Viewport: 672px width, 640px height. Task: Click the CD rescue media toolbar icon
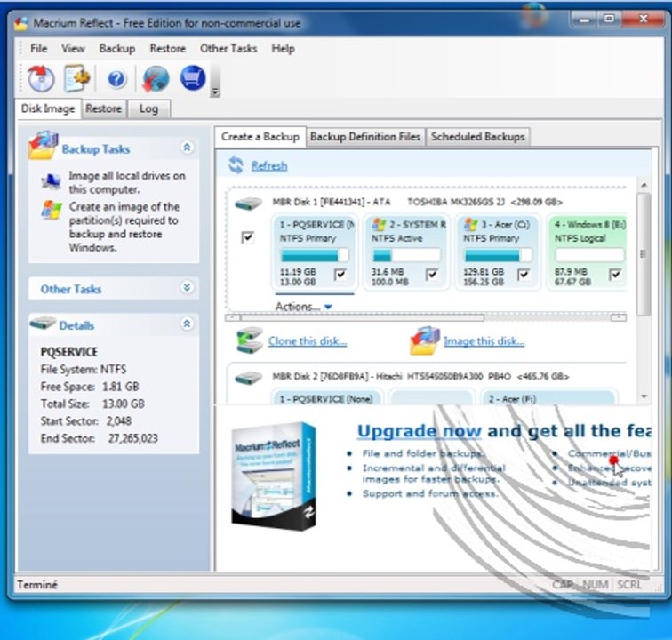click(x=41, y=78)
